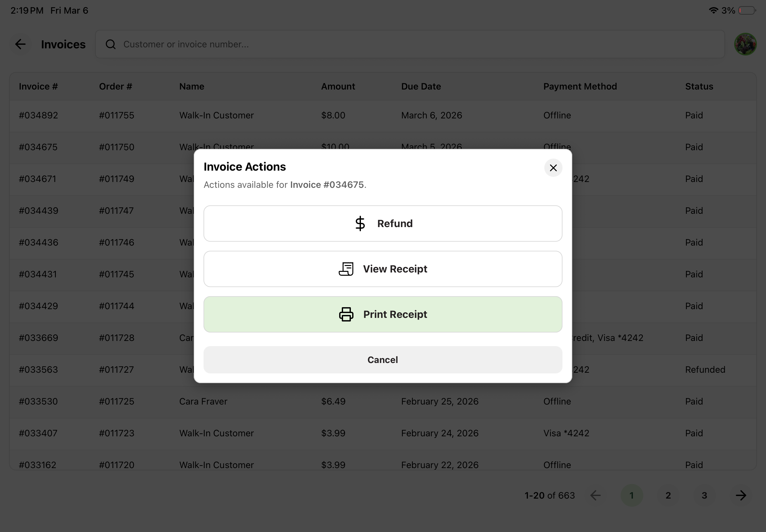
Task: Tap the back arrow next to Invoices
Action: [21, 44]
